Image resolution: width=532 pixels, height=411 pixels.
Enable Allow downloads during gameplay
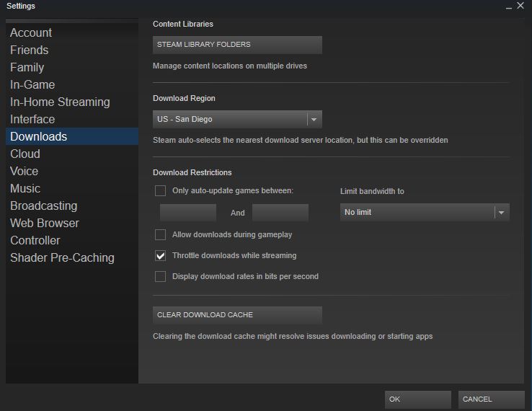pyautogui.click(x=160, y=234)
